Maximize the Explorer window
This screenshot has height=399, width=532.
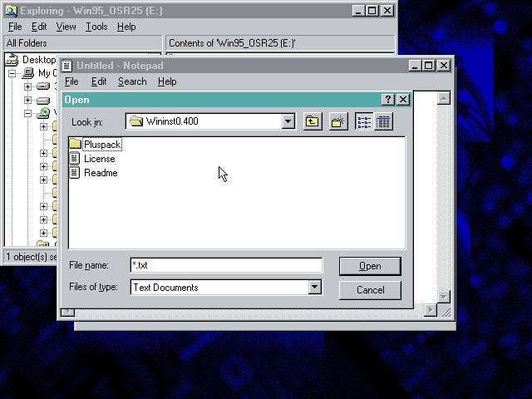tap(372, 11)
